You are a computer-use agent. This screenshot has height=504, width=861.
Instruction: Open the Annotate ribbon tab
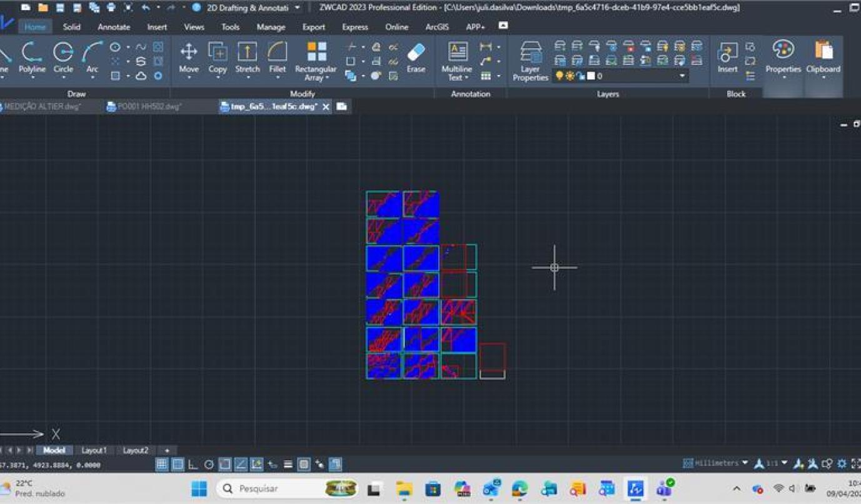click(114, 27)
